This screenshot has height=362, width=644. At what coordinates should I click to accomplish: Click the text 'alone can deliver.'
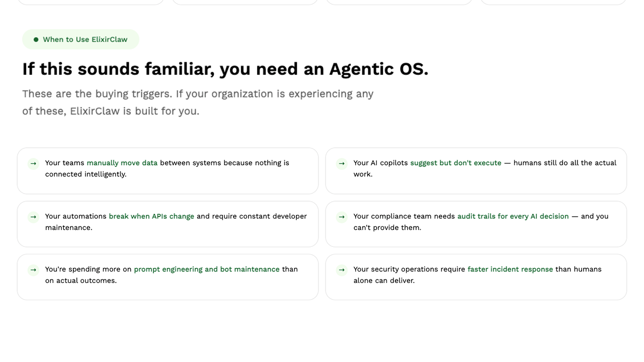[384, 281]
